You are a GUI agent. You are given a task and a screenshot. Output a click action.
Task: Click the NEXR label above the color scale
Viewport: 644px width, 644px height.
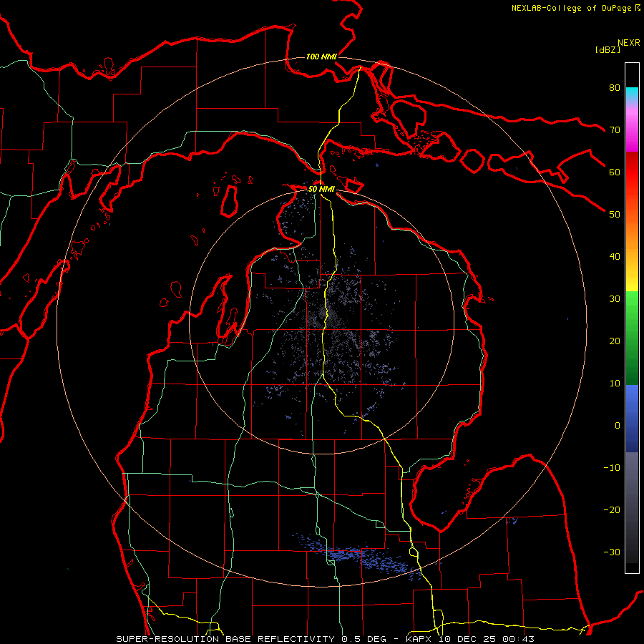tap(629, 43)
